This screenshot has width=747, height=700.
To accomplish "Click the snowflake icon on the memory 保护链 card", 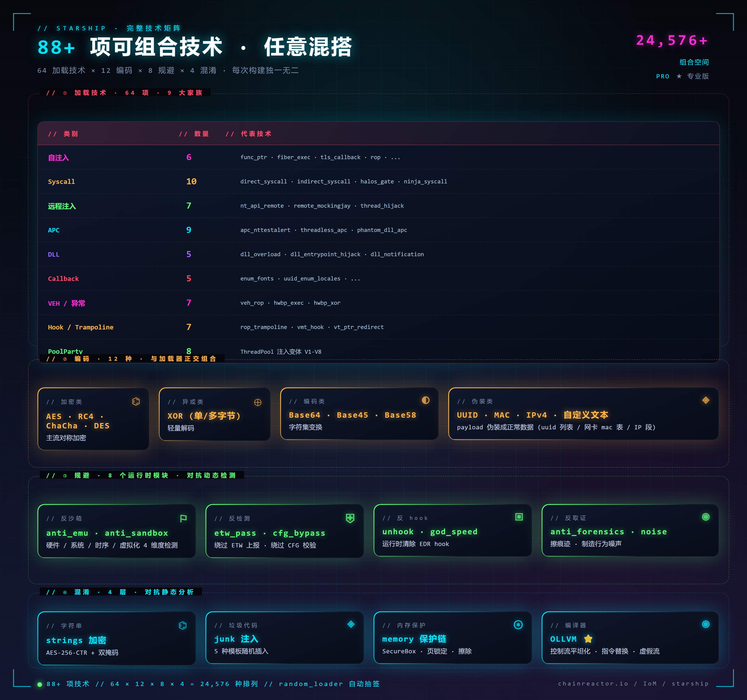I will tap(518, 625).
